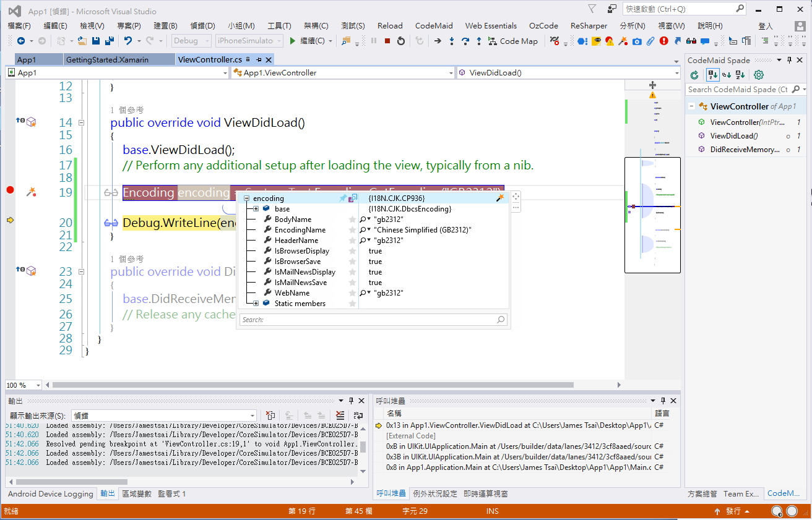
Task: Click the red exclamation icon in the toolbar
Action: coord(663,41)
